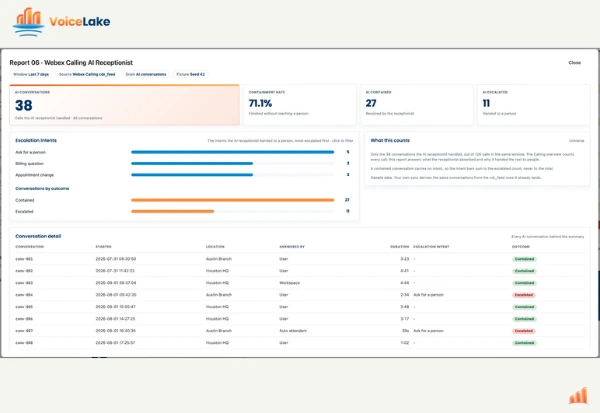Open conversation conv-002 row
600x413 pixels.
tap(300, 271)
